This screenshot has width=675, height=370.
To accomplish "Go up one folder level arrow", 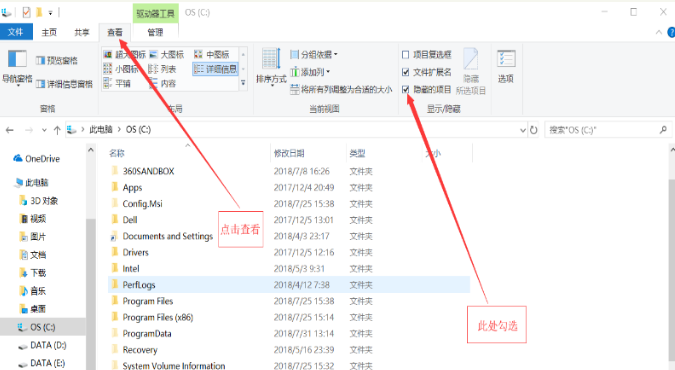I will (57, 130).
